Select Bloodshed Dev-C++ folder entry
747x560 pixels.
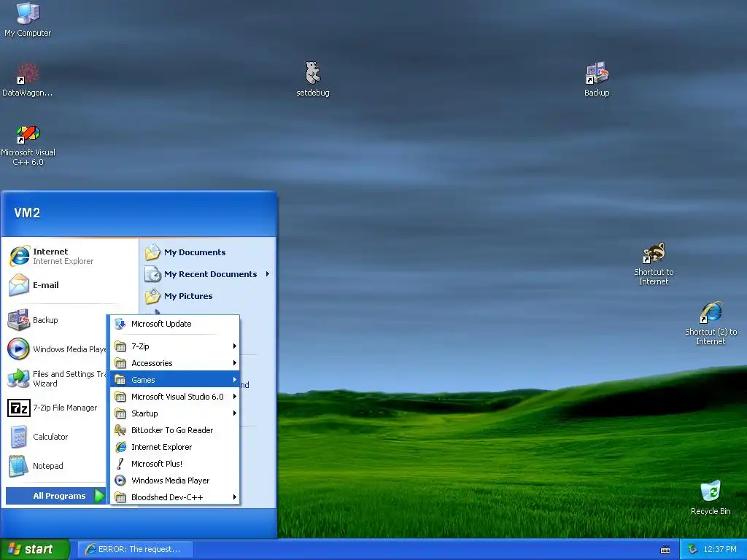coord(175,497)
